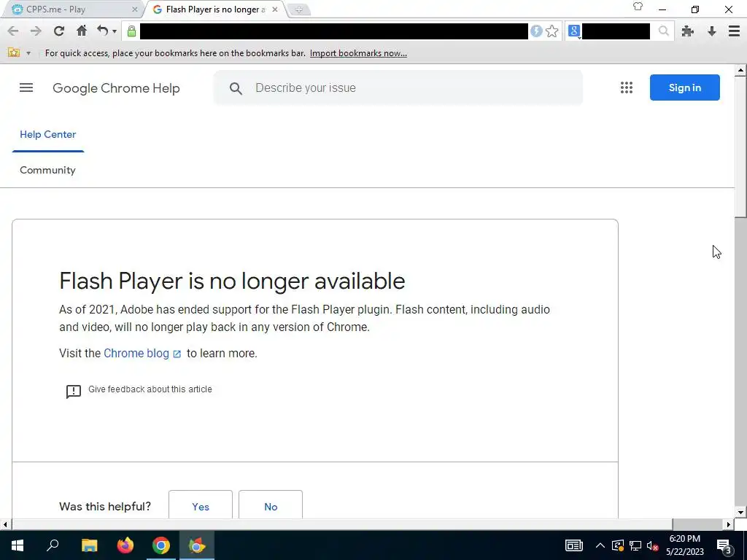
Task: Click the blue lightning icon in address bar
Action: [x=536, y=31]
